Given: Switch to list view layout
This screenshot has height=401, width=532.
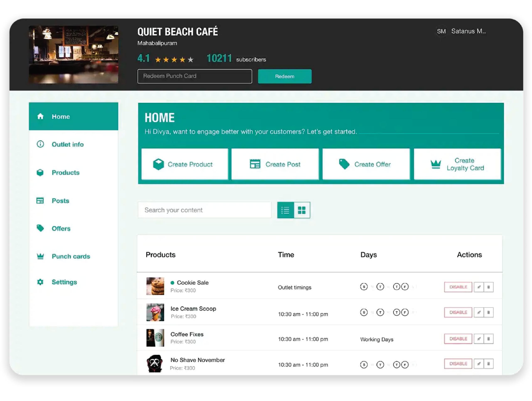Looking at the screenshot, I should coord(285,210).
